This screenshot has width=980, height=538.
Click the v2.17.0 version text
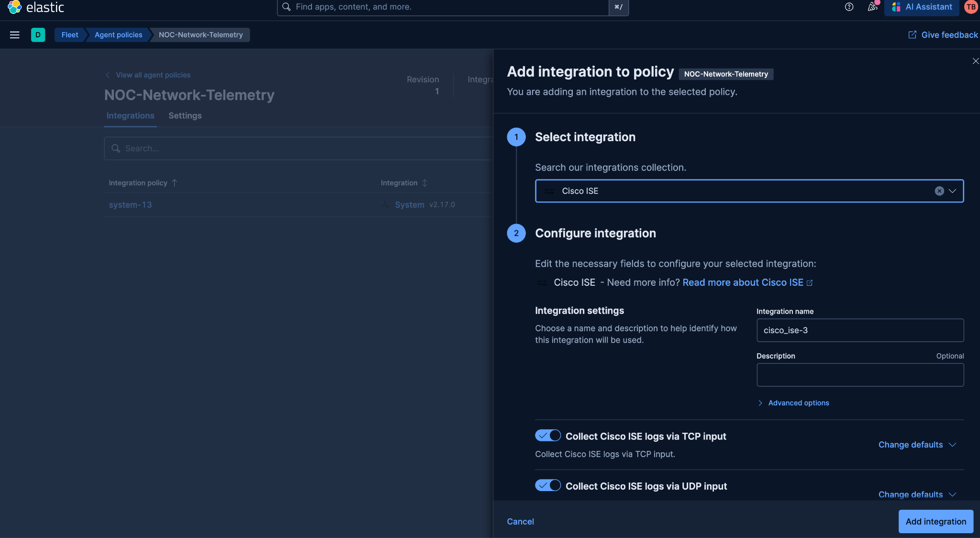[x=442, y=205]
